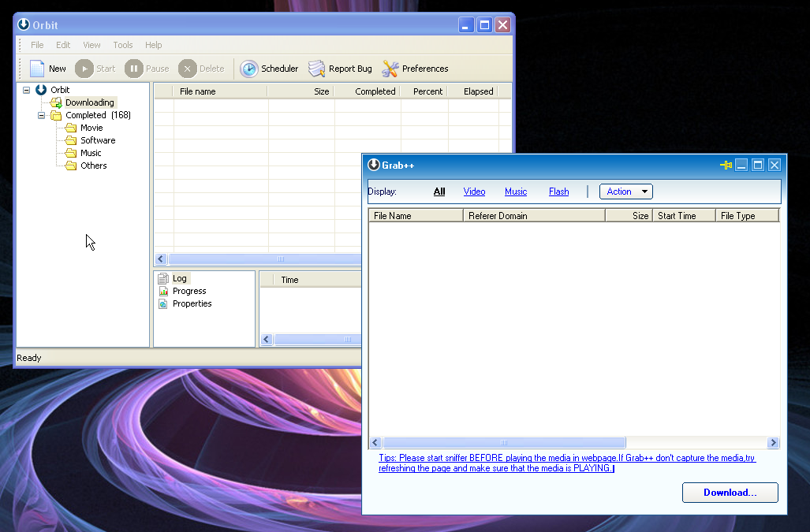
Task: Filter Grab++ display by Video
Action: (474, 192)
